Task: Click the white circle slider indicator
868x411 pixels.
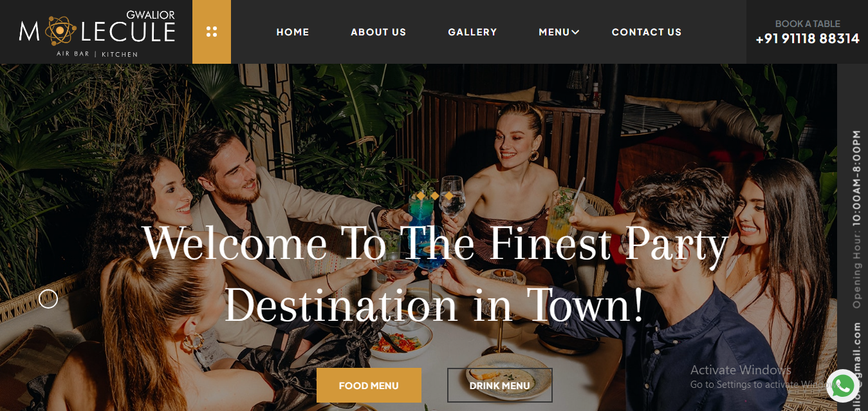Action: pos(48,299)
